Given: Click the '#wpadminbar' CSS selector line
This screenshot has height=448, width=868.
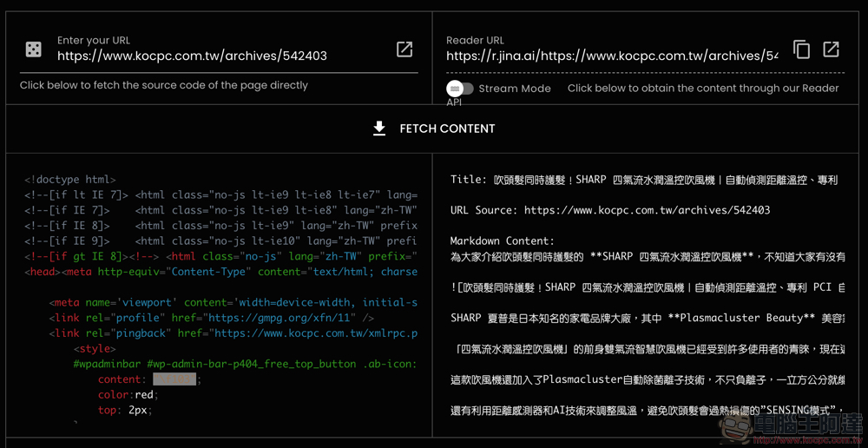Looking at the screenshot, I should coord(246,365).
